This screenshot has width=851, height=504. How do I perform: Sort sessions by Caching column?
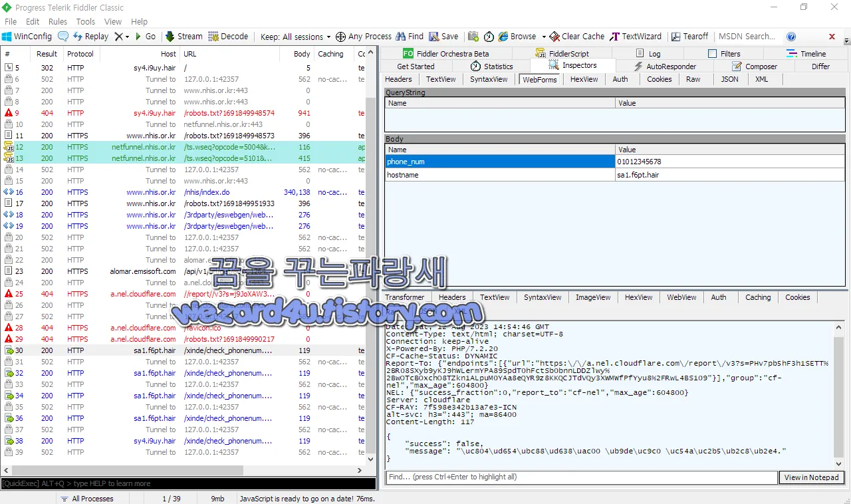pos(334,54)
